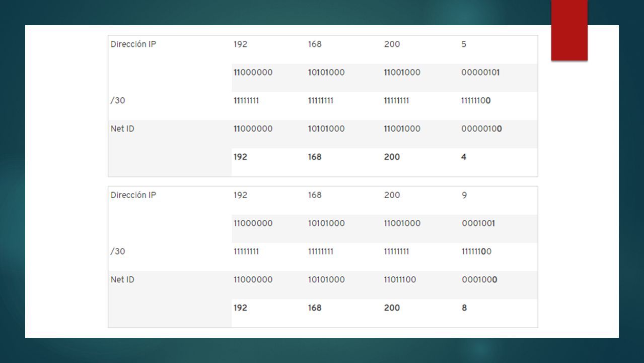Viewport: 644px width, 363px height.
Task: Click Dirección IP label in the 192.168.200.5 table
Action: 133,44
